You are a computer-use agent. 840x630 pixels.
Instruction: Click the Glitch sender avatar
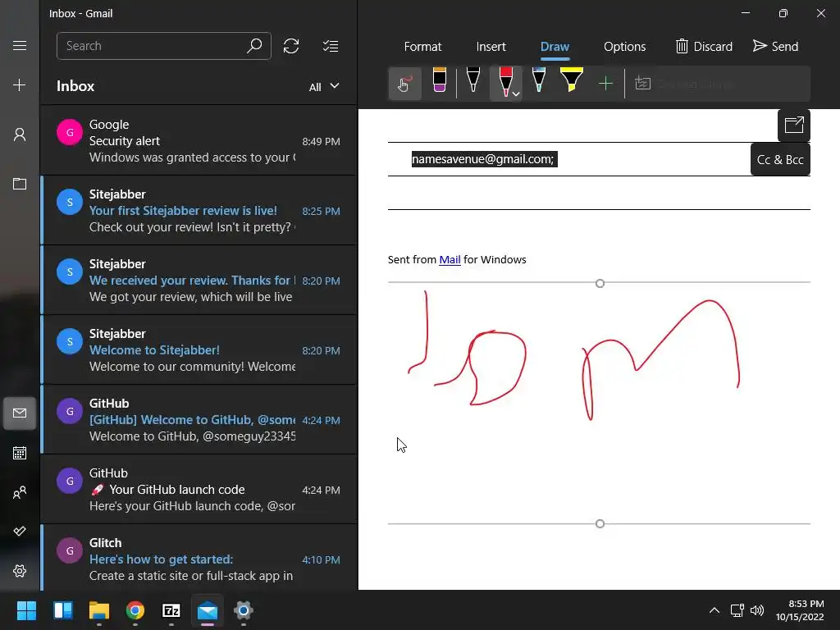pos(70,550)
